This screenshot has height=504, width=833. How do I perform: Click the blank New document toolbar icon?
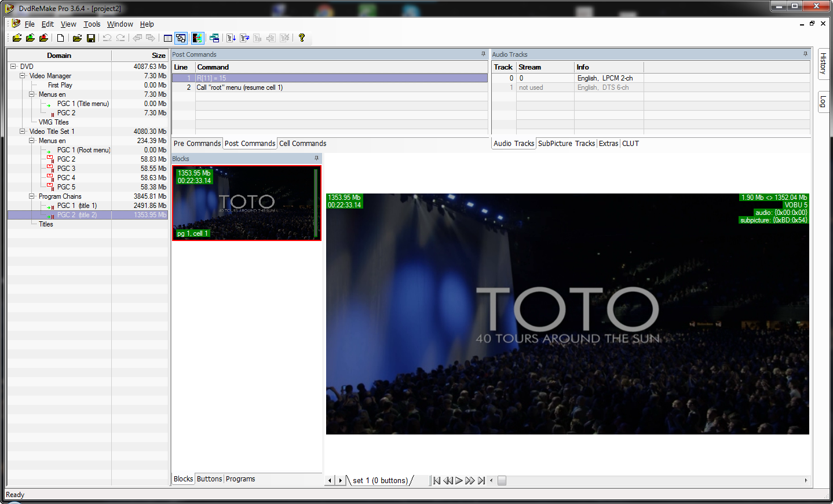tap(60, 38)
